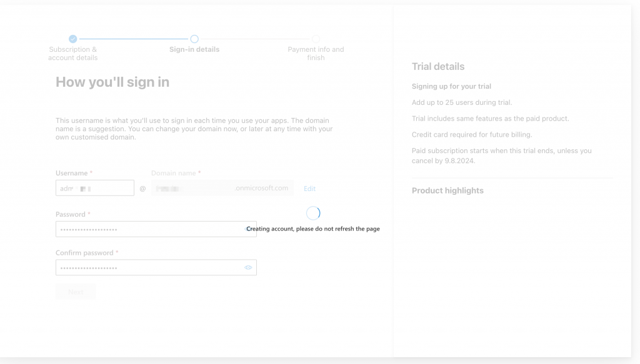Open the Subscription & account details step
The height and width of the screenshot is (364, 640).
pyautogui.click(x=73, y=54)
